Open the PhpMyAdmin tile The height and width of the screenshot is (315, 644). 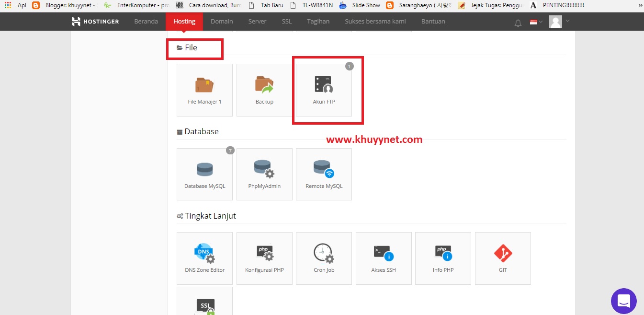pos(264,174)
